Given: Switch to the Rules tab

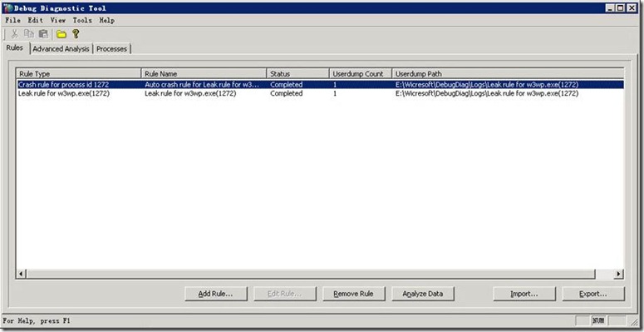Looking at the screenshot, I should [x=15, y=47].
